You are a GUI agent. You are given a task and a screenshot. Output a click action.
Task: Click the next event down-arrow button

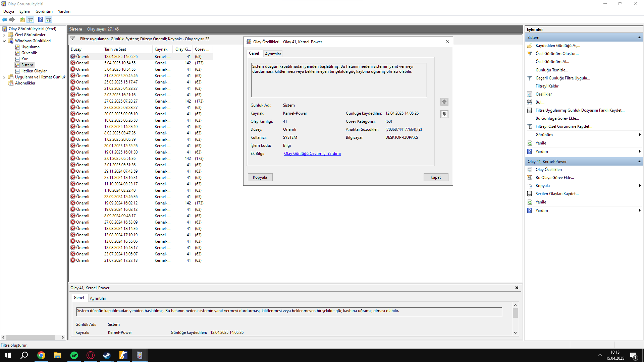tap(444, 114)
